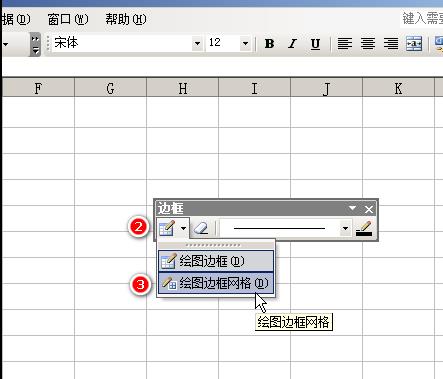This screenshot has height=379, width=443.
Task: Click the line style preview
Action: pyautogui.click(x=280, y=228)
